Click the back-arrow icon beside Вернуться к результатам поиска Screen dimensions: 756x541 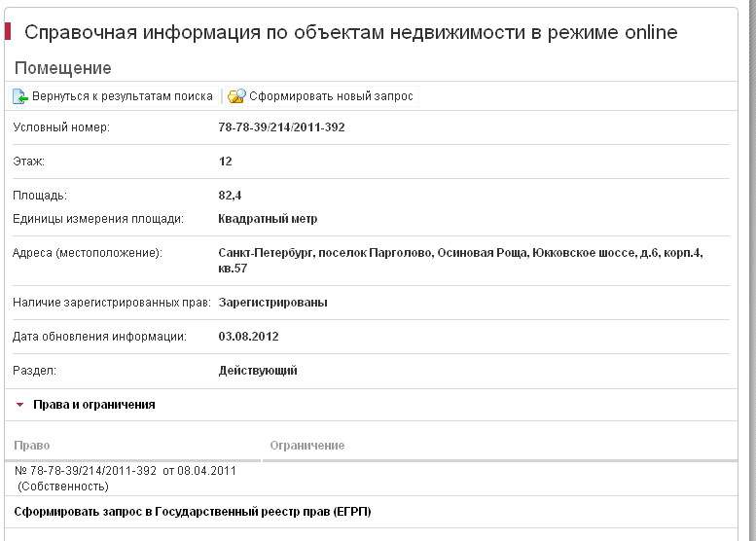coord(20,96)
